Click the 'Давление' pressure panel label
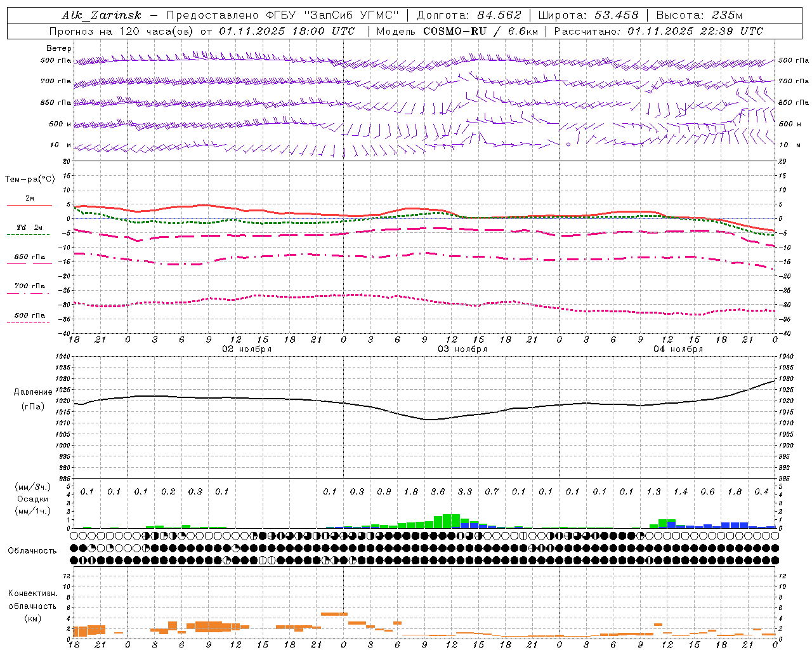 33,392
